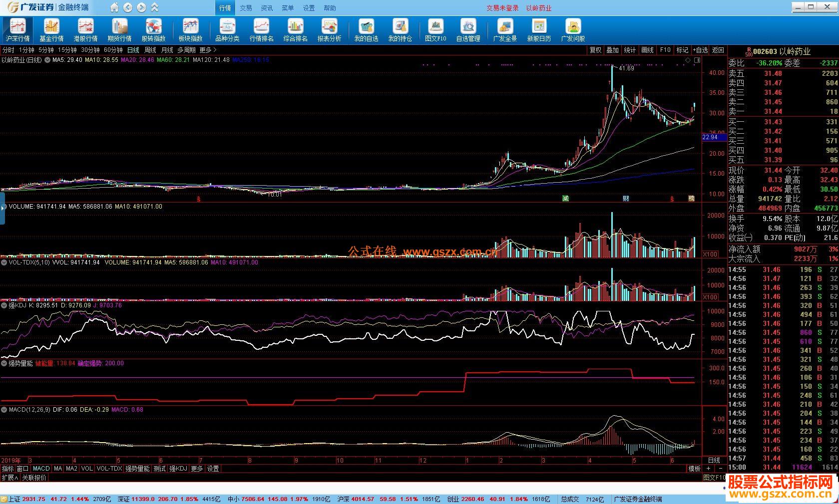
Task: Open the 基金行情 fund quotes icon
Action: pos(51,30)
